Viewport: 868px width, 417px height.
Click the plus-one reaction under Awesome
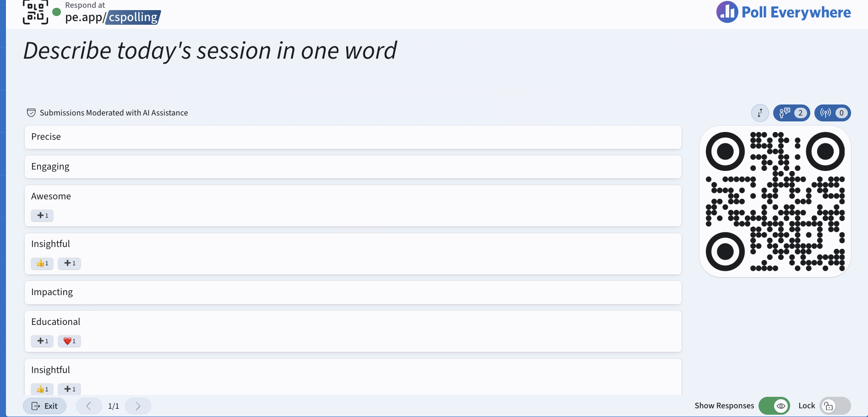tap(42, 215)
